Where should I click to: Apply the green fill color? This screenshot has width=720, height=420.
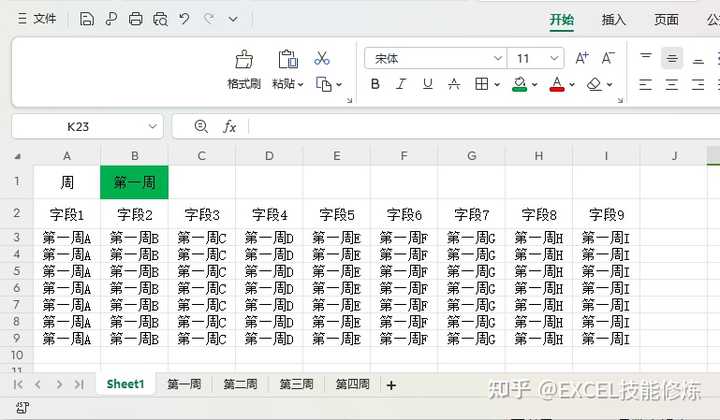click(520, 84)
